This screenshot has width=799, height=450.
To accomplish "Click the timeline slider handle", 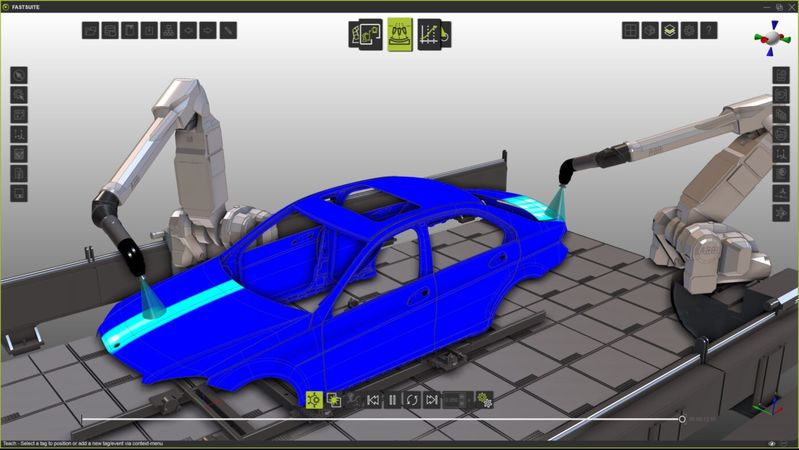I will [682, 419].
